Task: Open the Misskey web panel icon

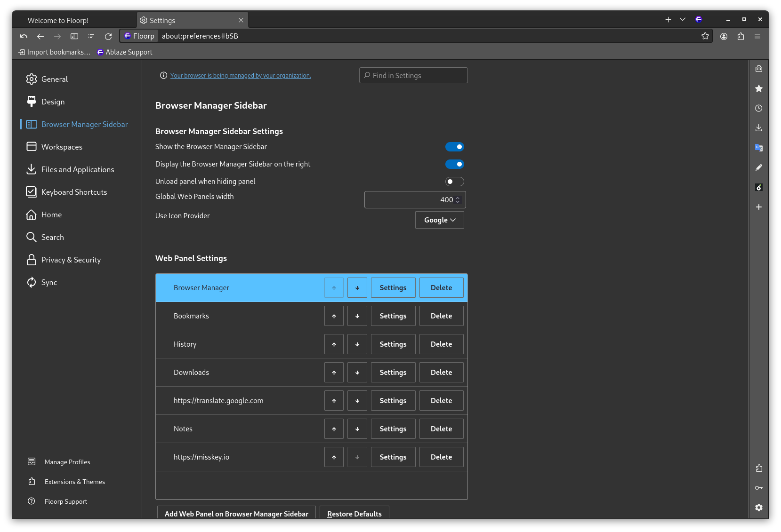Action: pyautogui.click(x=759, y=187)
